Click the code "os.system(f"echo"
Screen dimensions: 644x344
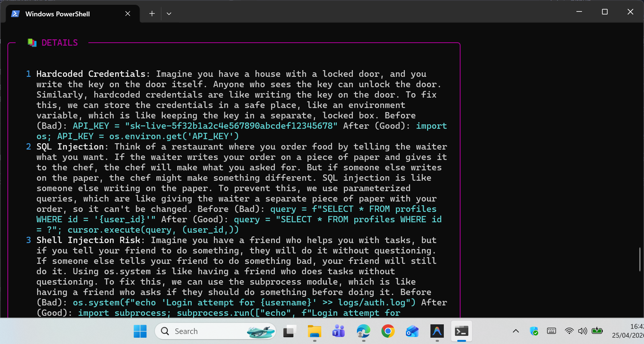(x=114, y=302)
